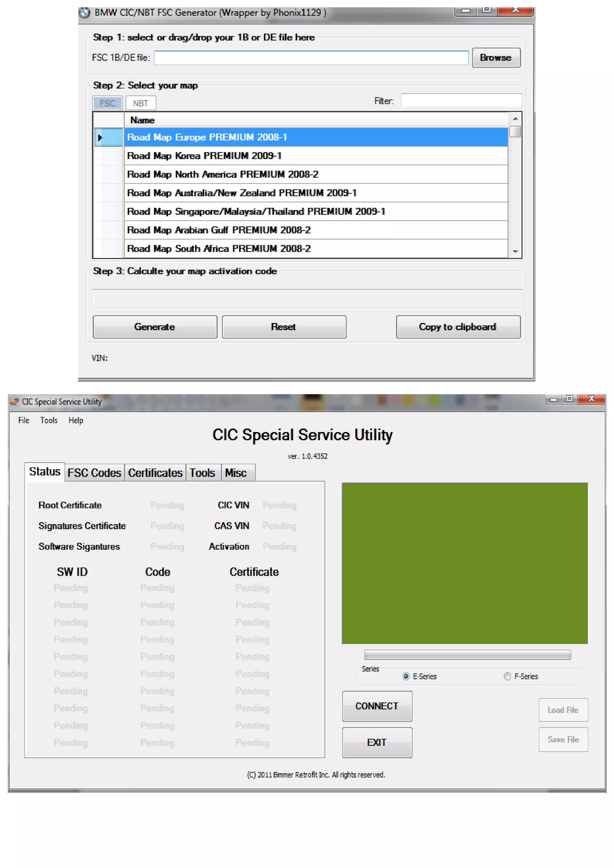
Task: Click the row selector arrow beside Europe map
Action: point(100,138)
